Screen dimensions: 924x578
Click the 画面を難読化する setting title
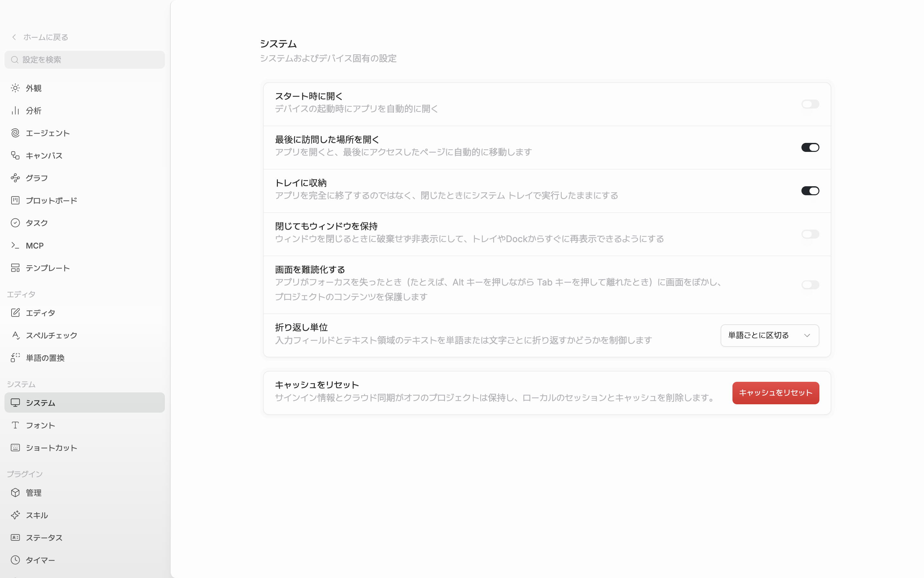pos(310,269)
